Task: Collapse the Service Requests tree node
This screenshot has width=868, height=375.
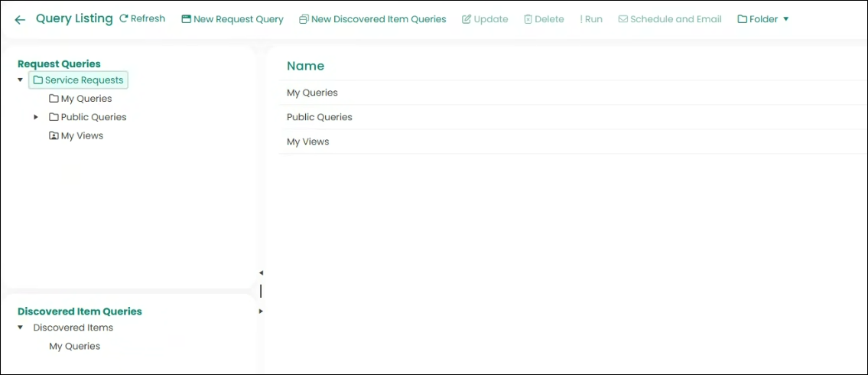Action: tap(20, 80)
